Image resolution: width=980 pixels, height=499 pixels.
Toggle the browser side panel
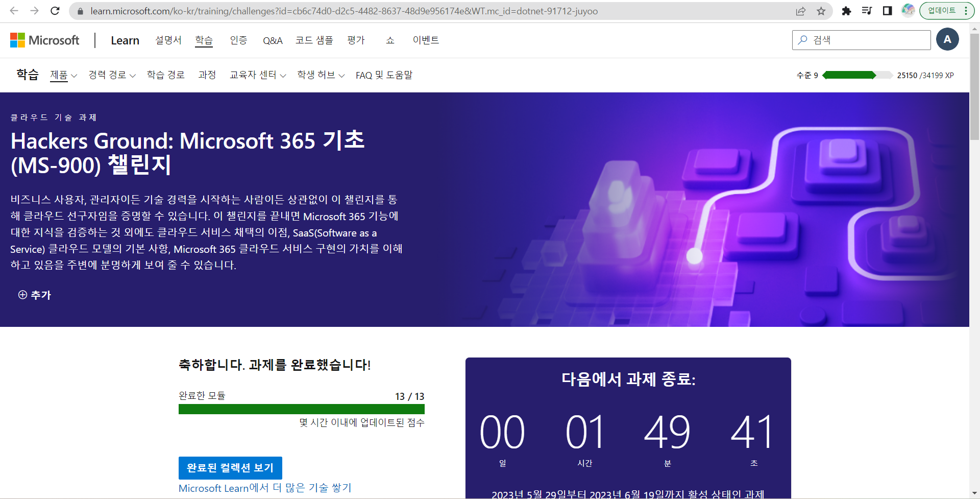tap(887, 11)
